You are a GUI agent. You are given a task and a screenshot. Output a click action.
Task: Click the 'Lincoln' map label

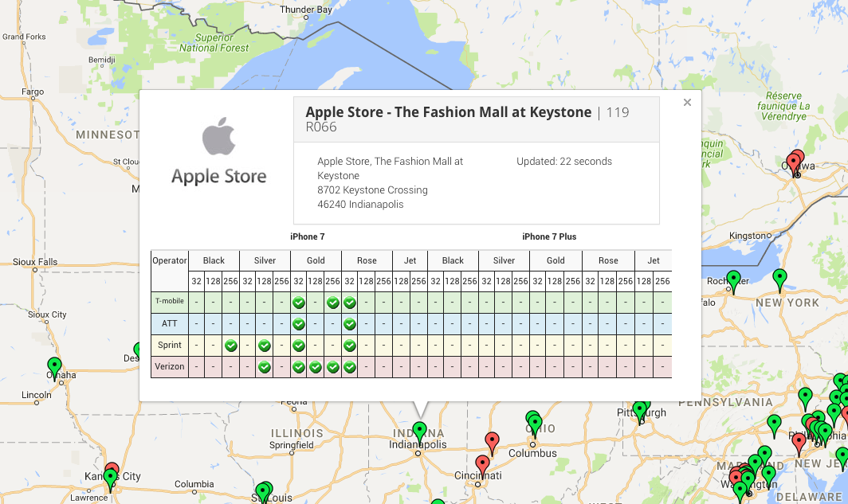click(x=36, y=394)
